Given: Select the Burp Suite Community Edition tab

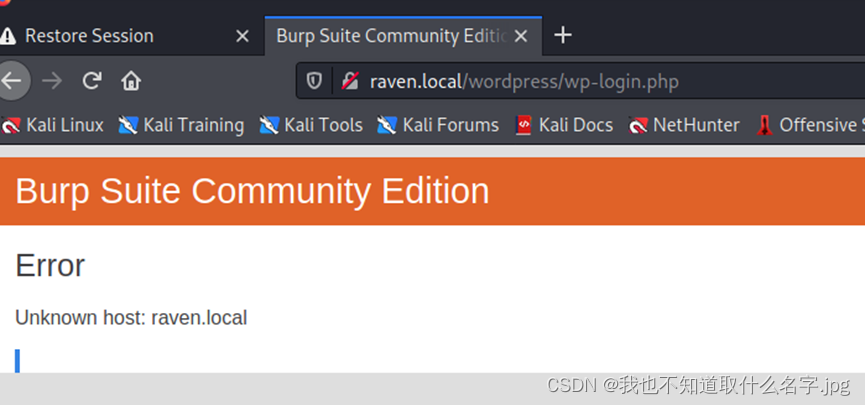Looking at the screenshot, I should click(x=403, y=36).
